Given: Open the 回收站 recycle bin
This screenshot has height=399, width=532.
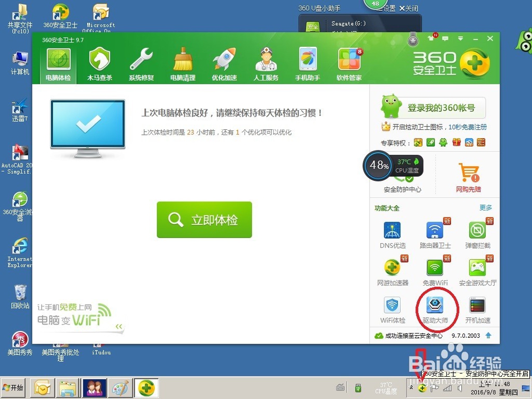Looking at the screenshot, I should click(x=20, y=296).
